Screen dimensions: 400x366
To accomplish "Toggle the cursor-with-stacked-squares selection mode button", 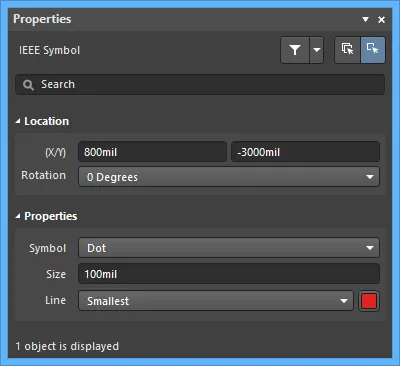I will (348, 50).
